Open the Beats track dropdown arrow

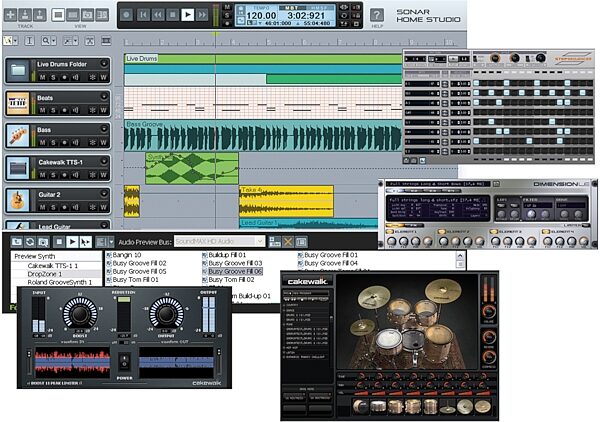click(x=103, y=97)
